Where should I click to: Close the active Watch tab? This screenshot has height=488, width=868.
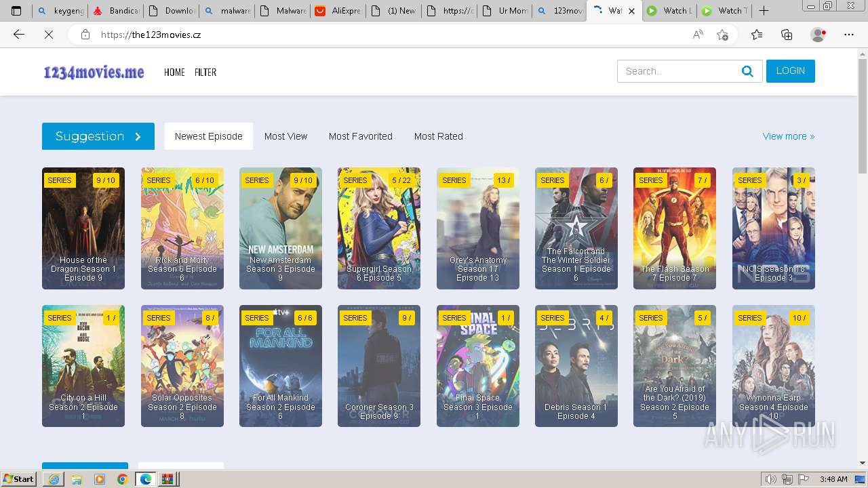coord(632,11)
